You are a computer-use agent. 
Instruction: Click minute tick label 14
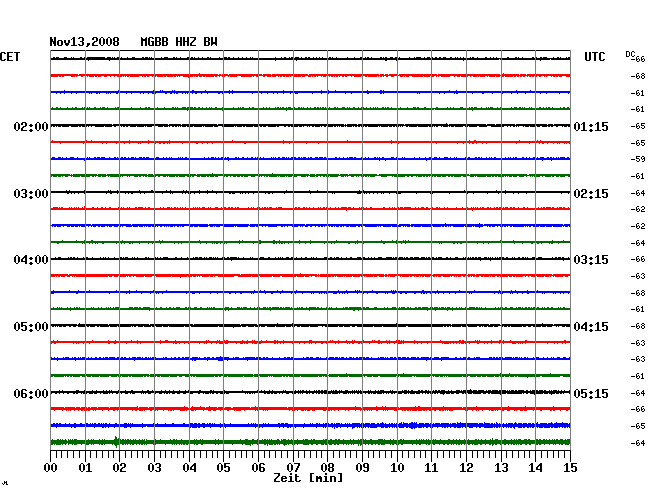pos(535,467)
